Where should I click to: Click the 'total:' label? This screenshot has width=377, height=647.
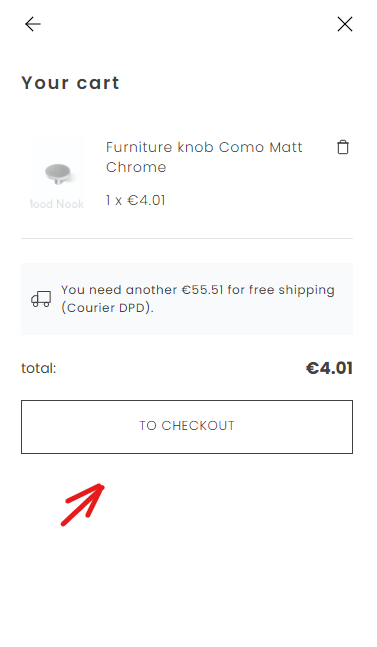point(39,368)
